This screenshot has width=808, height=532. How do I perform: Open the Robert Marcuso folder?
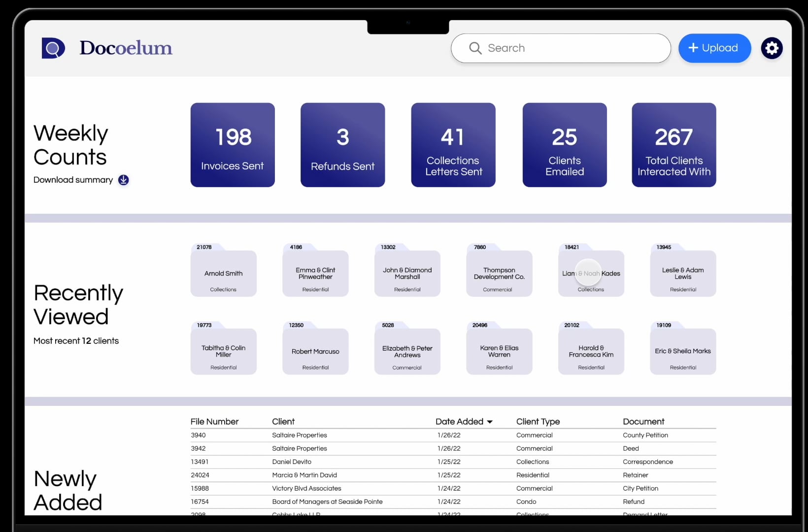tap(315, 348)
